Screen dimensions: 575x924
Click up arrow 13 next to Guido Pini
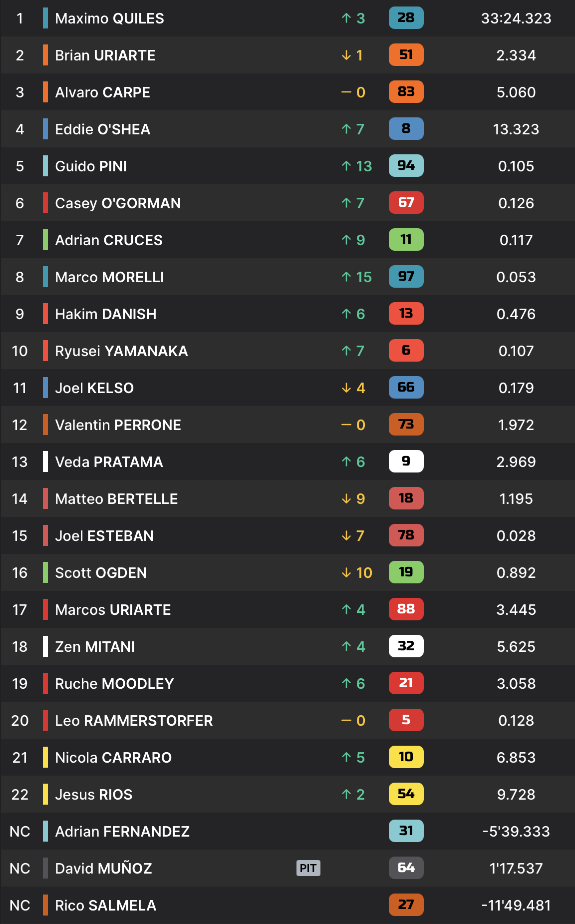[x=356, y=166]
